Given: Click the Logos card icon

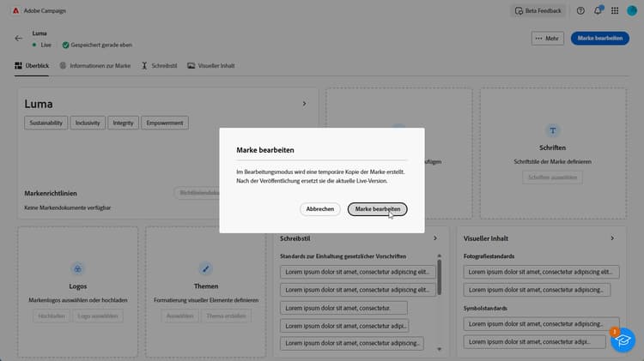Looking at the screenshot, I should [x=77, y=268].
